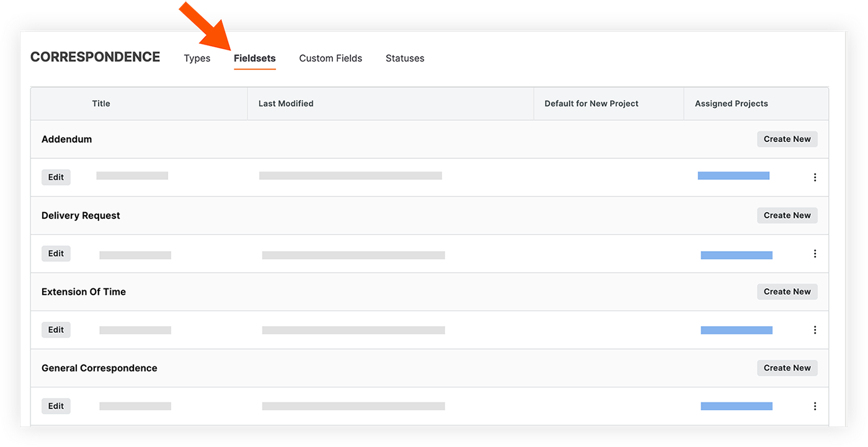Edit the Addendum fieldset

point(56,177)
